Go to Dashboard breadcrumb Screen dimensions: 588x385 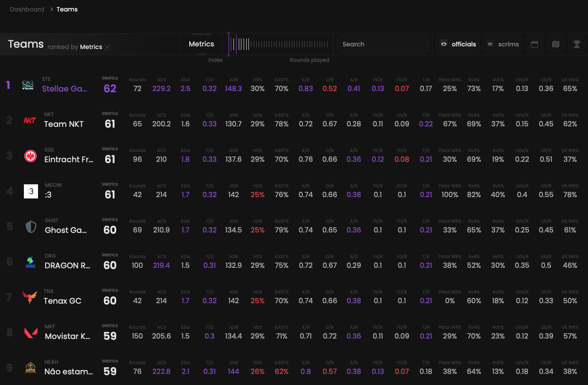[27, 9]
